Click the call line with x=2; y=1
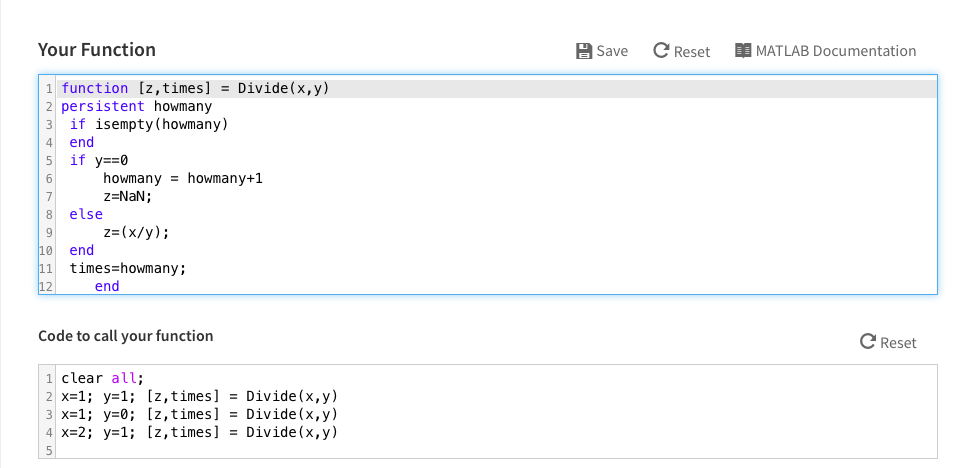The image size is (971, 468). coord(496,431)
